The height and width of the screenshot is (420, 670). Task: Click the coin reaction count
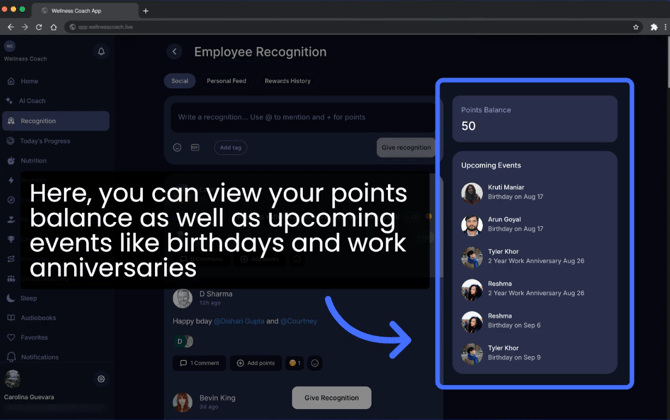[x=295, y=363]
